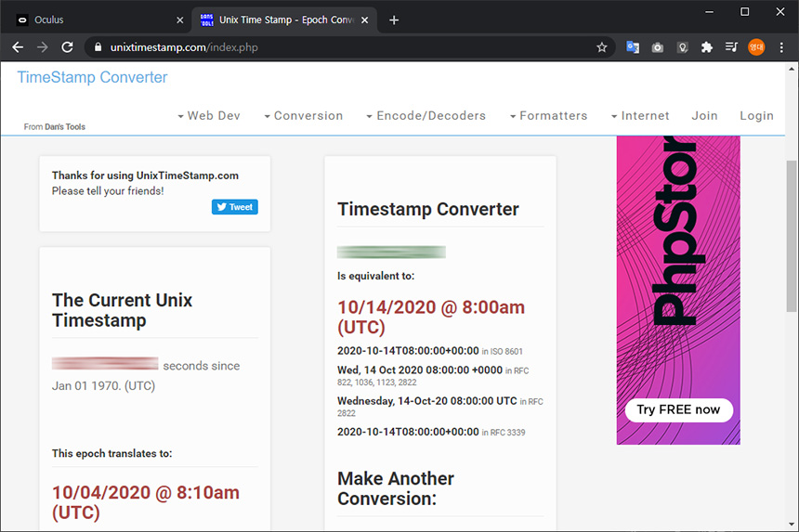The height and width of the screenshot is (532, 799).
Task: Open the Extensions puzzle piece menu
Action: click(x=707, y=47)
